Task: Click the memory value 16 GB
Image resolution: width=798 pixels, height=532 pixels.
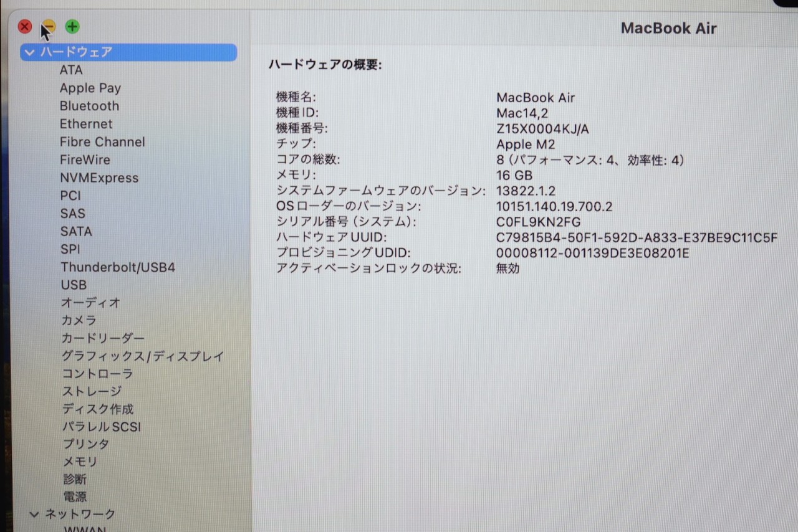Action: tap(514, 176)
